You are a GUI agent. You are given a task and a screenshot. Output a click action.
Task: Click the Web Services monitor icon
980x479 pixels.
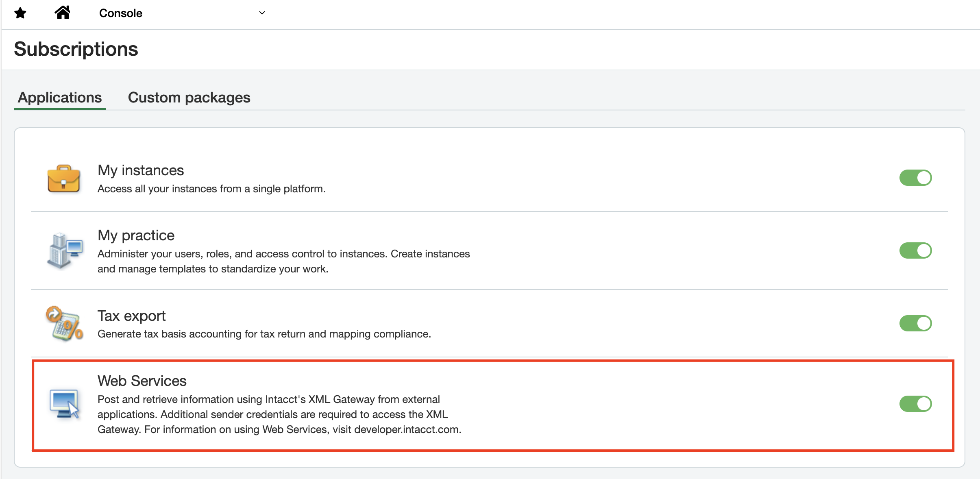(64, 404)
